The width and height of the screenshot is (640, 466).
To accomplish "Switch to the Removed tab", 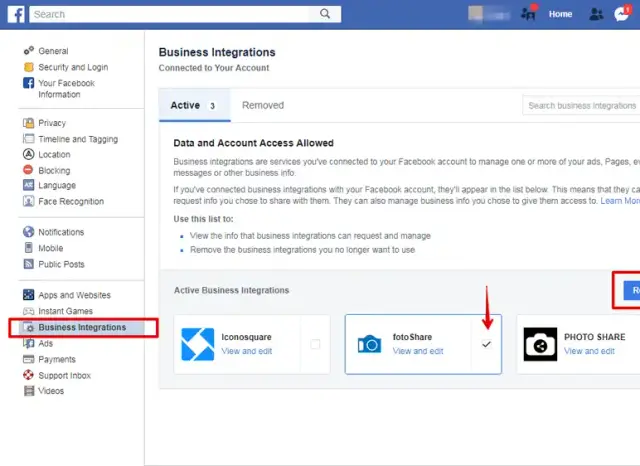I will [x=263, y=105].
